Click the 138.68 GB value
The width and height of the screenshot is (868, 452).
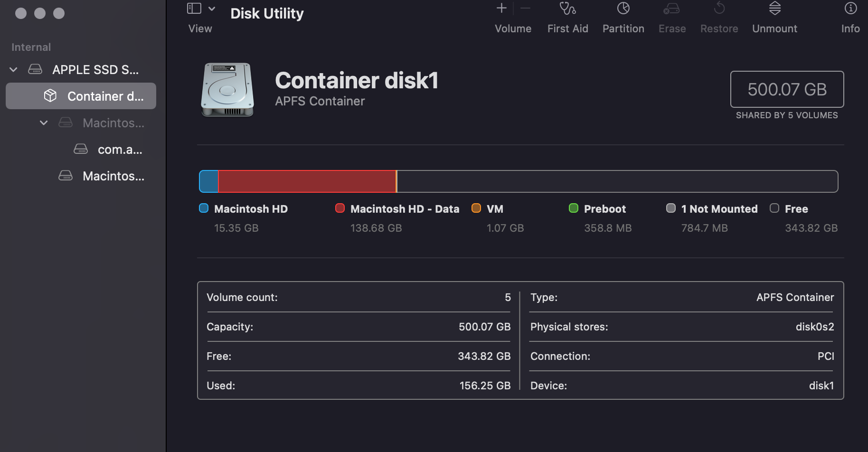pos(376,228)
